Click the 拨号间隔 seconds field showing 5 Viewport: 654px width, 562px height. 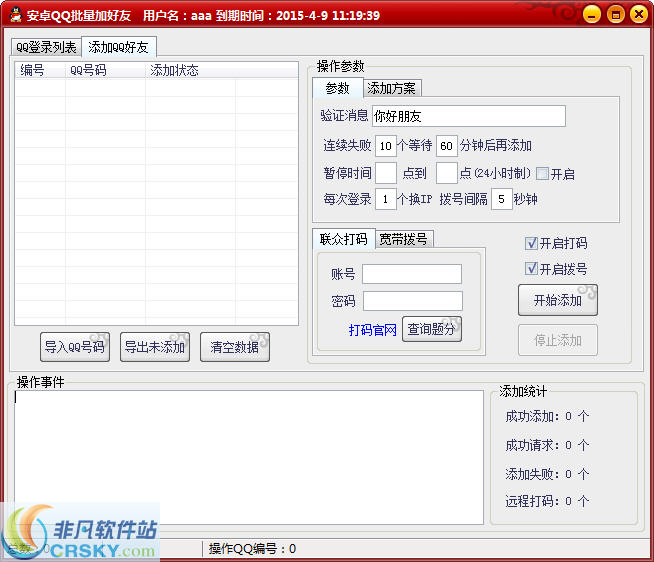[502, 199]
